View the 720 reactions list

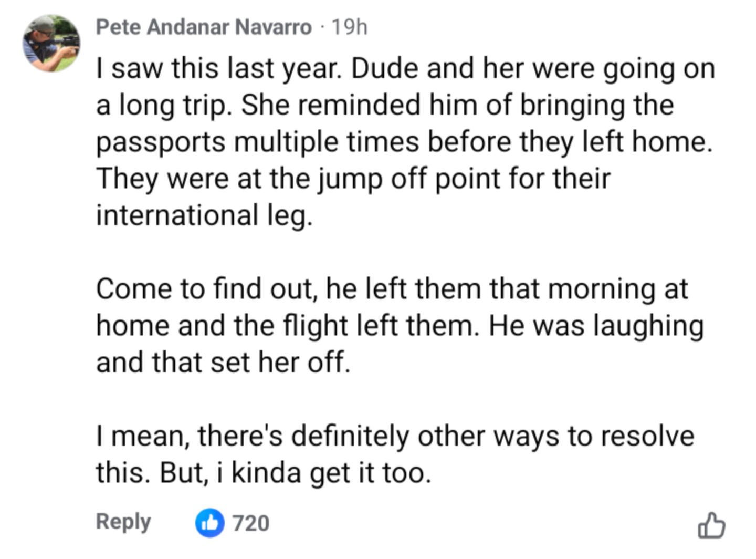(x=250, y=523)
